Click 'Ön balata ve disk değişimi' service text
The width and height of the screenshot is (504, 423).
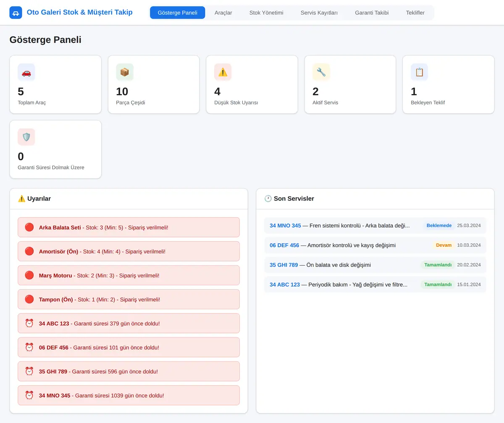pos(339,265)
